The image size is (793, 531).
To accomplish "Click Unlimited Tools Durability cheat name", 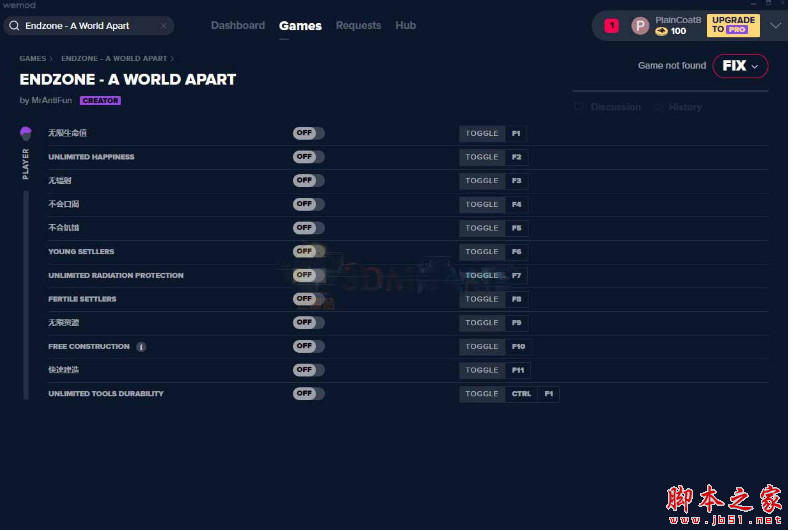I will point(106,393).
